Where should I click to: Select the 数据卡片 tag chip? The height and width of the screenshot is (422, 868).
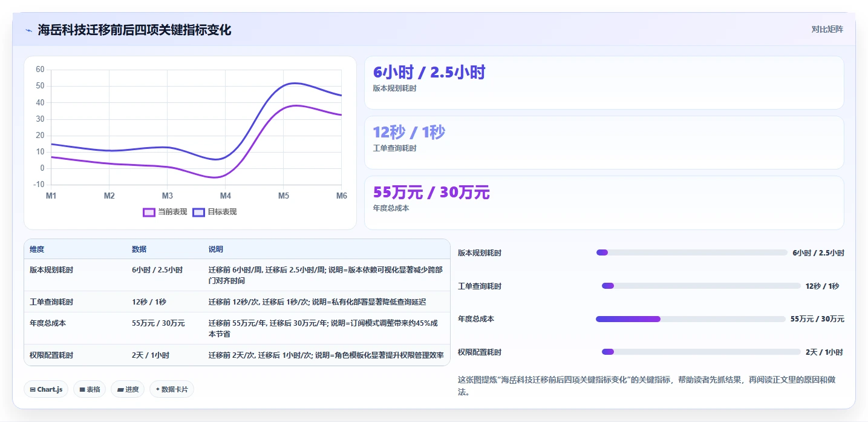coord(172,389)
